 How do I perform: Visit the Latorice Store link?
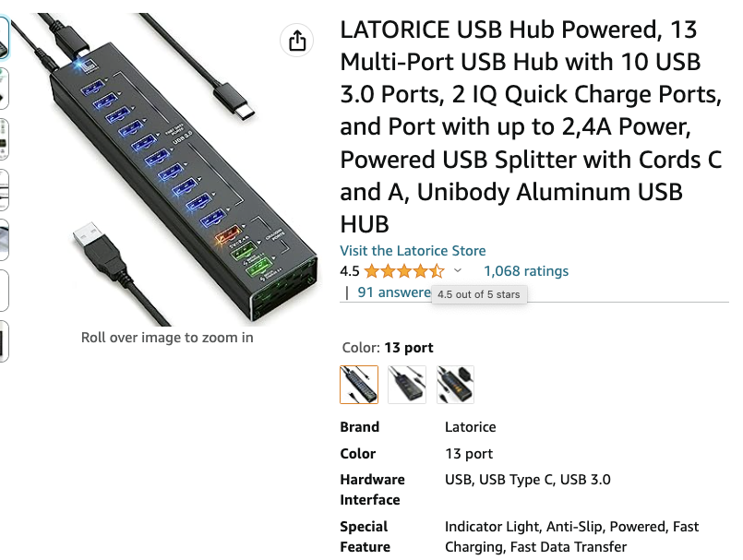pos(413,251)
